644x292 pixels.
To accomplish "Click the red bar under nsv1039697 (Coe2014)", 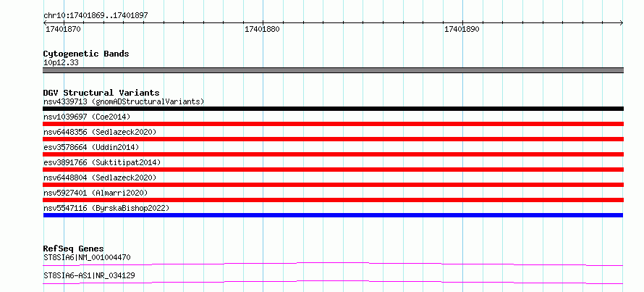I will (333, 124).
